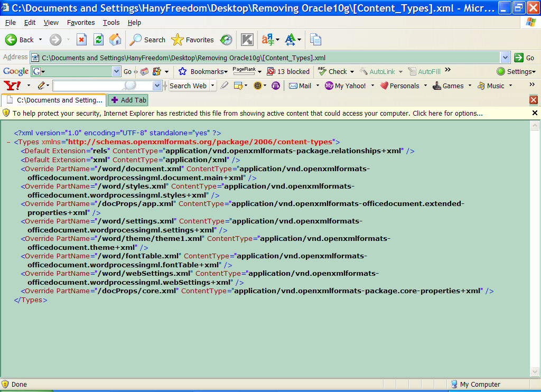Go to the Home page icon
This screenshot has height=392, width=541.
point(115,40)
